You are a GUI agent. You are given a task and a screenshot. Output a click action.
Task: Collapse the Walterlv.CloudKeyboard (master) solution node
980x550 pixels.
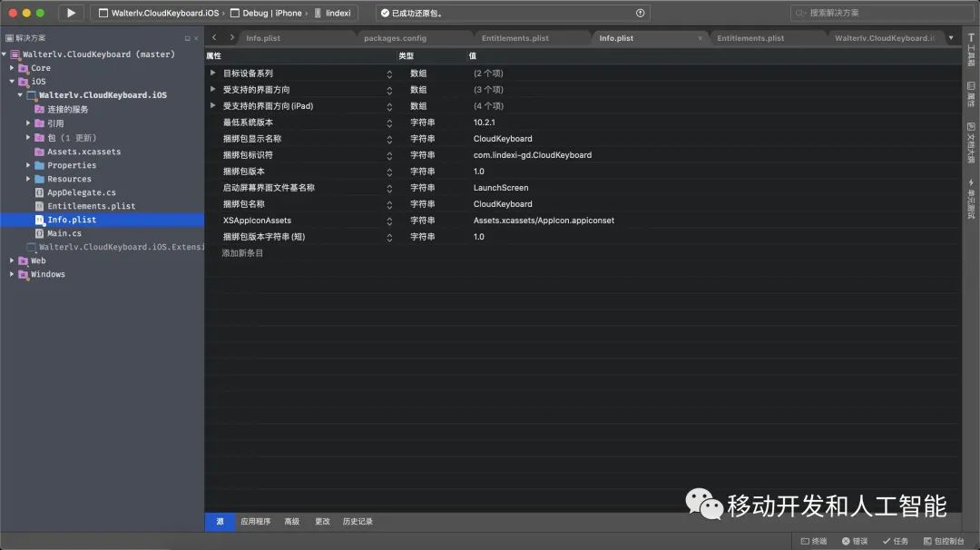(x=5, y=54)
